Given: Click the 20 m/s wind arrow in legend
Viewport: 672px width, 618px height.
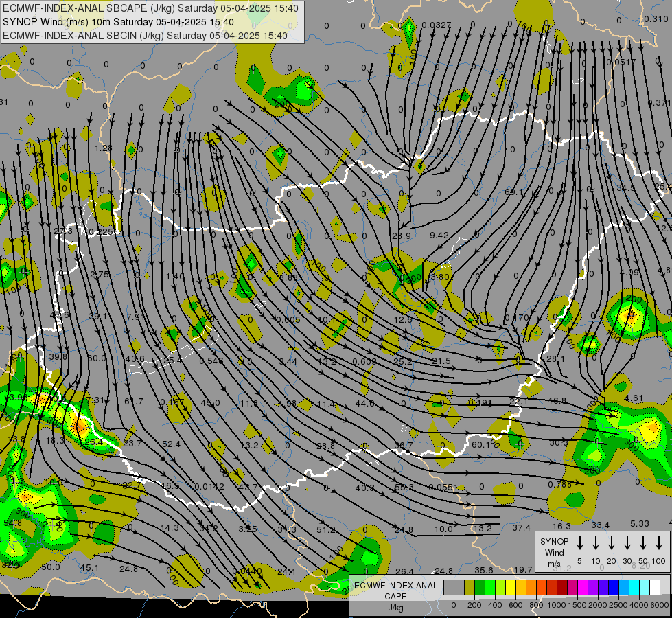Looking at the screenshot, I should (x=612, y=543).
